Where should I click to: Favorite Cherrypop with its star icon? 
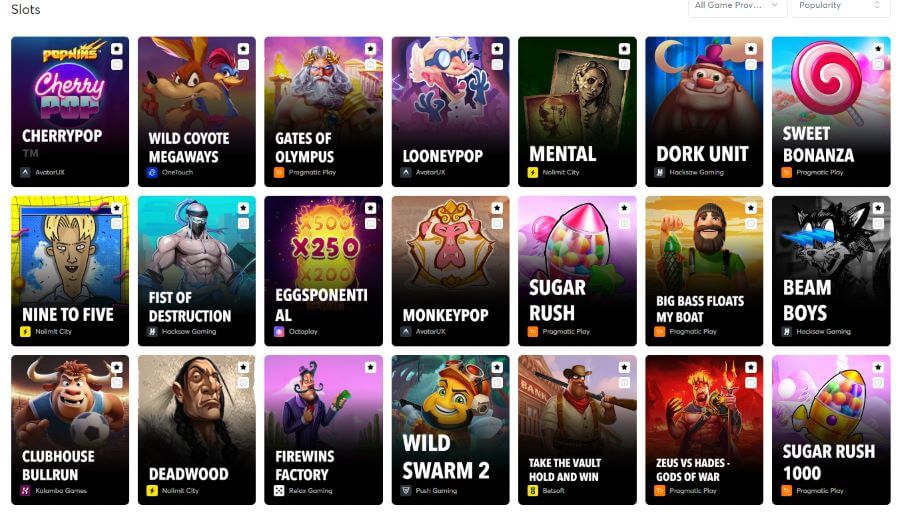[117, 49]
